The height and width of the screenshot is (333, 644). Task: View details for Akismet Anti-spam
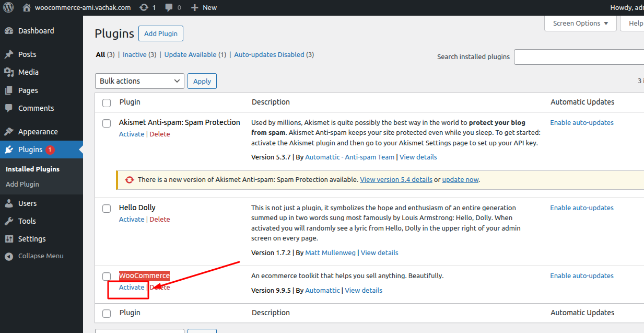(x=418, y=157)
